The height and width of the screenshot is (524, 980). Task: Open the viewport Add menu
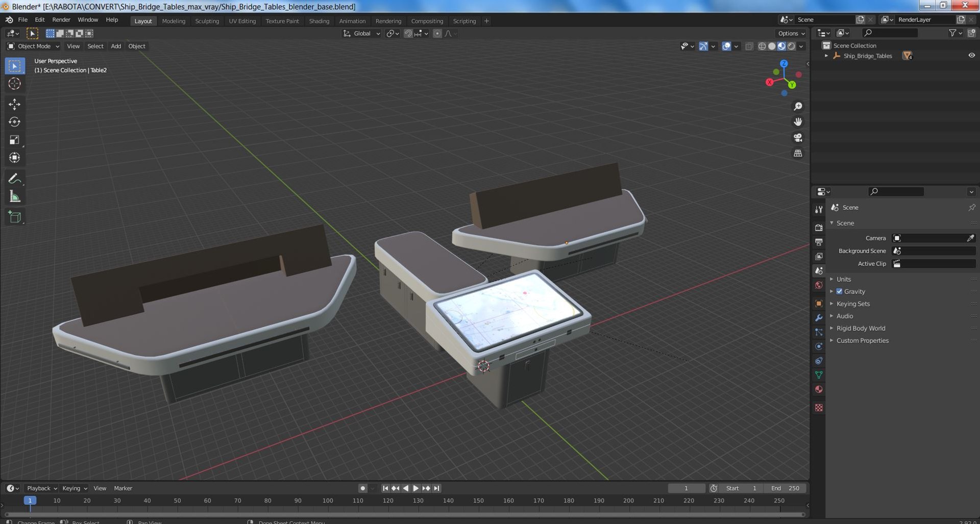(x=116, y=46)
